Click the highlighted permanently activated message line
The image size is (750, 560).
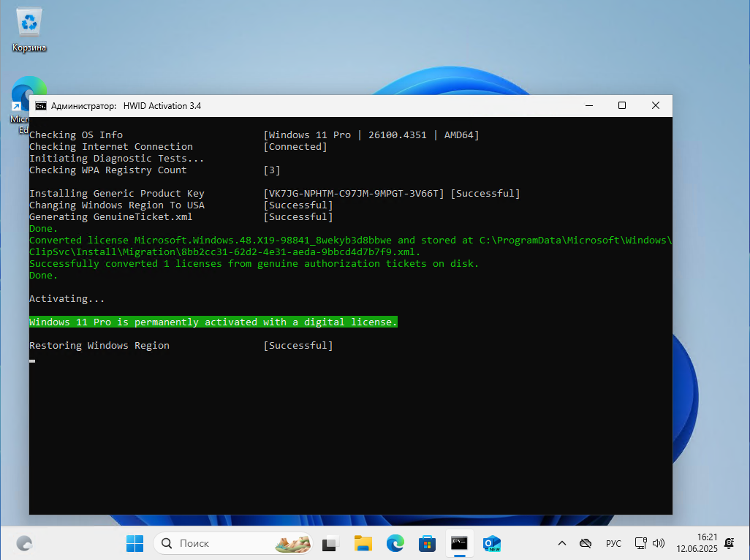(x=213, y=322)
